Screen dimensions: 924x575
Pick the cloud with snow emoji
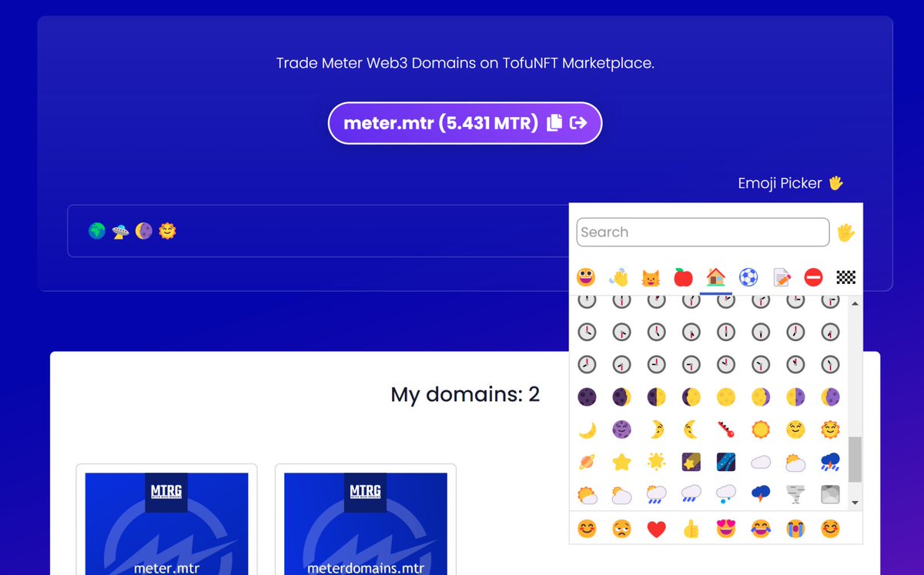[x=726, y=494]
